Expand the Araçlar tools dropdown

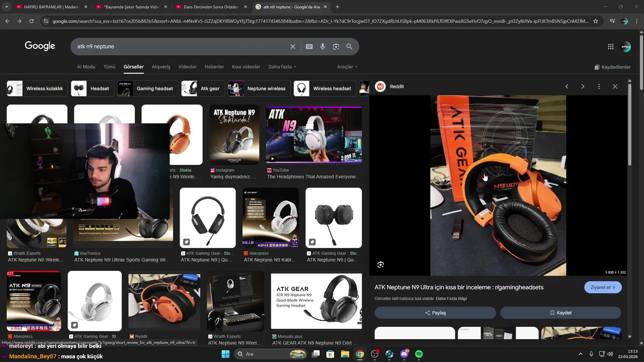click(347, 67)
